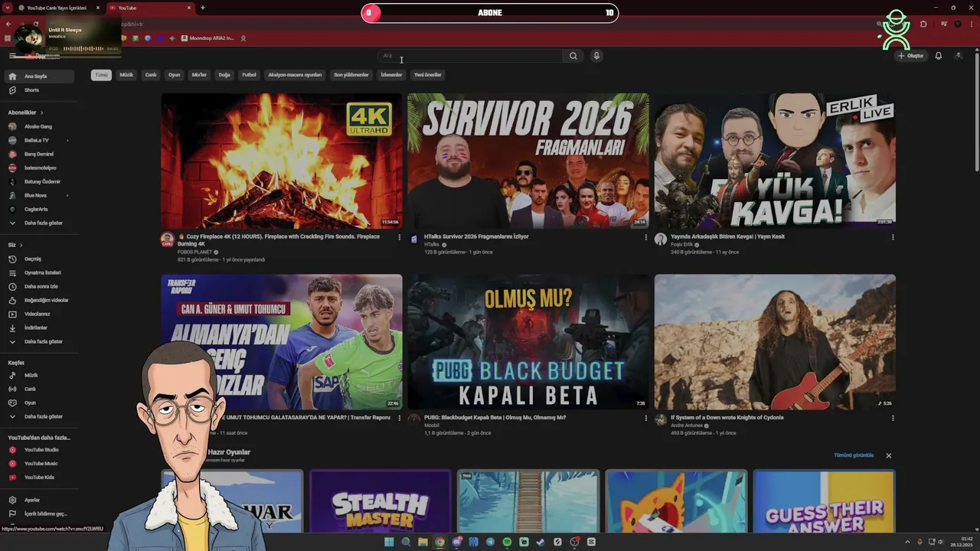Open Videolarınız in sidebar
Image resolution: width=980 pixels, height=551 pixels.
point(38,314)
